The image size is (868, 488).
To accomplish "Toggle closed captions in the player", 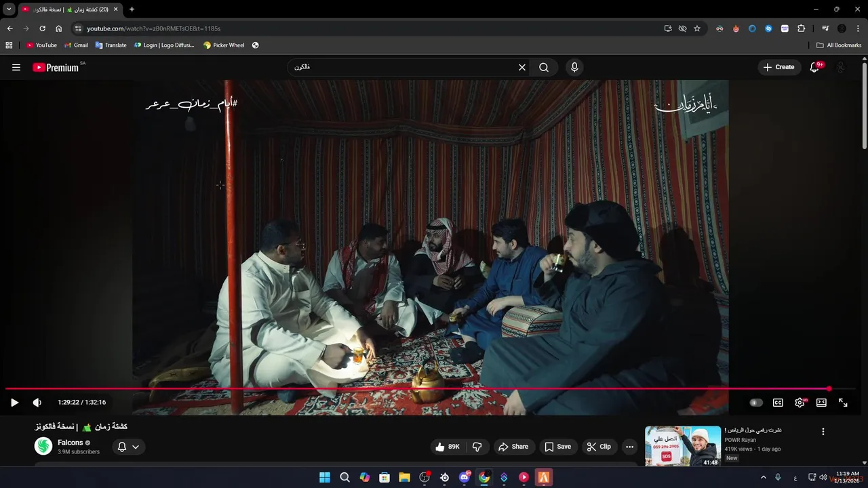I will click(778, 402).
